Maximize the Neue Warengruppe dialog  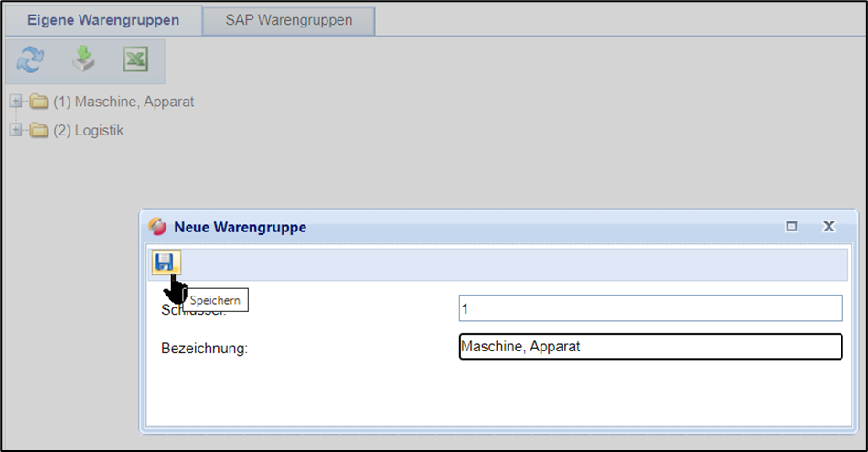tap(792, 227)
